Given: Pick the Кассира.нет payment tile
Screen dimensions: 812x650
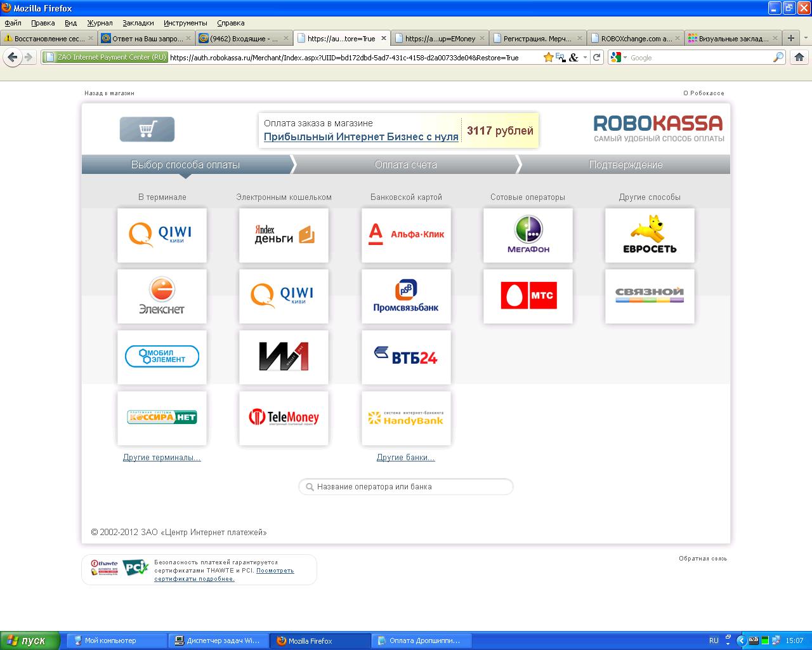Looking at the screenshot, I should coord(162,418).
